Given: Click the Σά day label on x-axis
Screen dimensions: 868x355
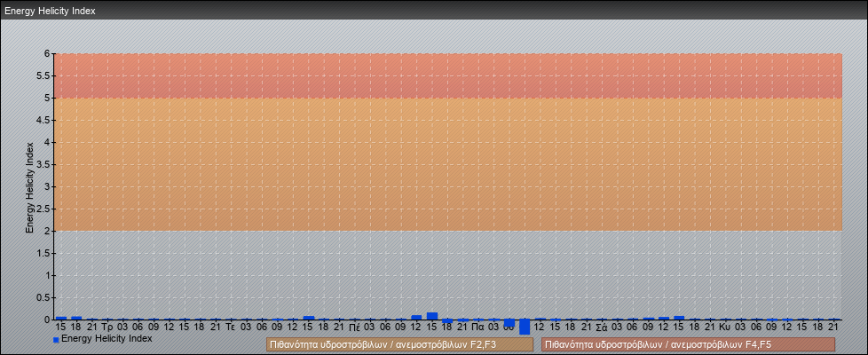Looking at the screenshot, I should coord(602,327).
